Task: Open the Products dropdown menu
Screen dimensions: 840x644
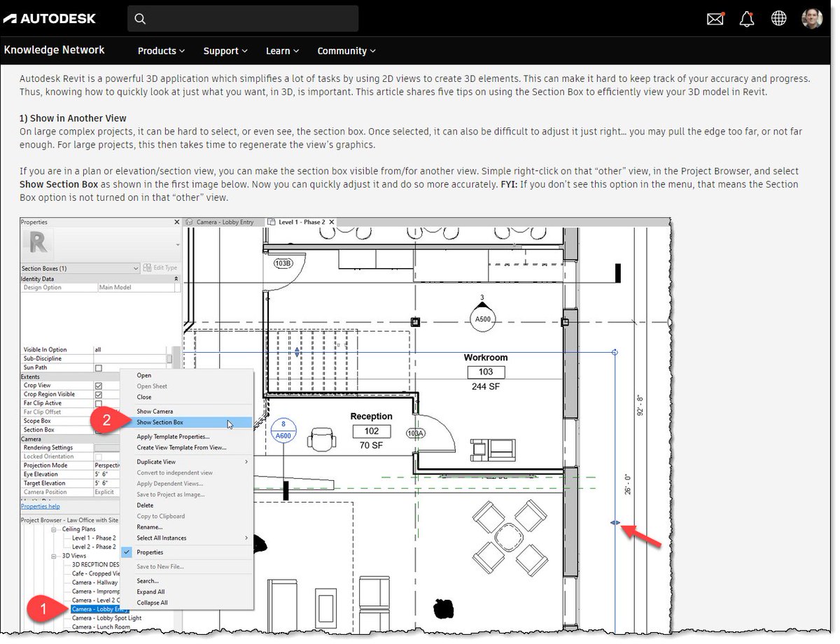Action: tap(161, 50)
